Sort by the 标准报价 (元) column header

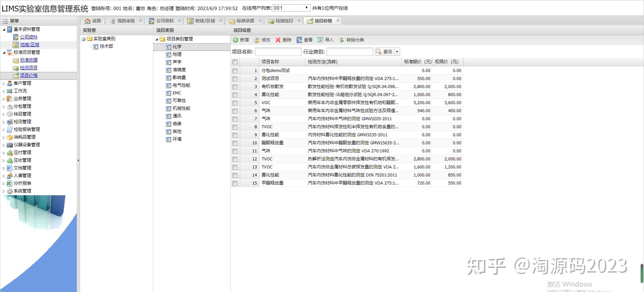point(417,62)
